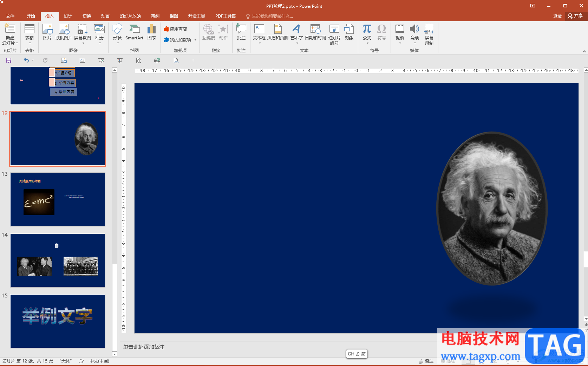Open the PDF工具集 tab
The width and height of the screenshot is (588, 366).
(226, 16)
